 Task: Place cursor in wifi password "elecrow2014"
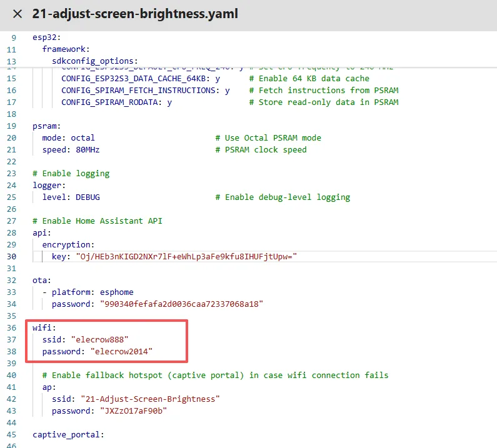coord(121,352)
